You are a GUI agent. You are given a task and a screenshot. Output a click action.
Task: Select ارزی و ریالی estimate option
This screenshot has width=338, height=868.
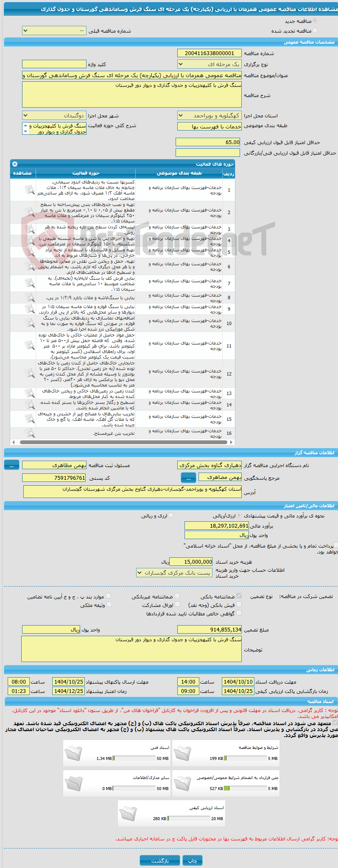pyautogui.click(x=170, y=515)
